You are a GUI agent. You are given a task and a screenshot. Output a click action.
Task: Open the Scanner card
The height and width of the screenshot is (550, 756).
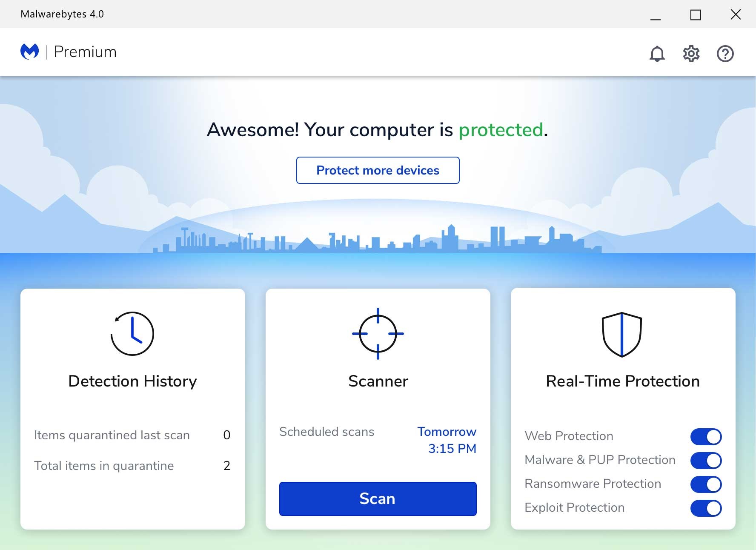(x=378, y=381)
